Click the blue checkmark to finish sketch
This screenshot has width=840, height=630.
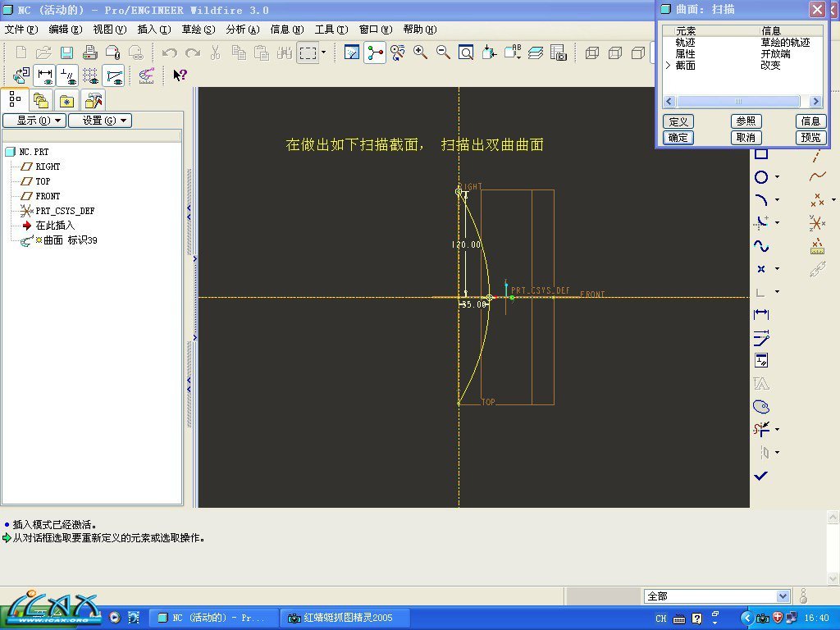[x=761, y=476]
